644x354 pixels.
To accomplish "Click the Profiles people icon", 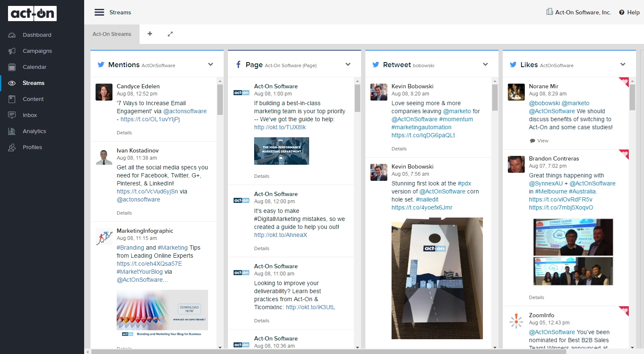I will 12,147.
